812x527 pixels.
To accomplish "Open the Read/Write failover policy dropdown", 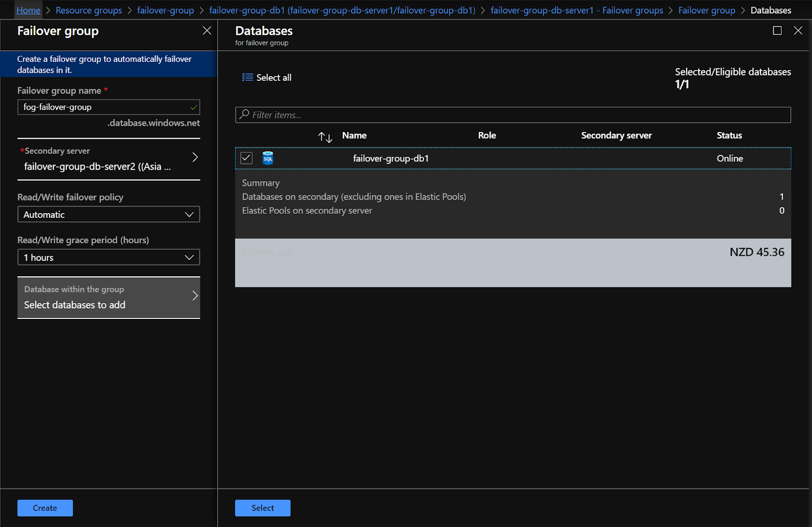I will pyautogui.click(x=108, y=214).
